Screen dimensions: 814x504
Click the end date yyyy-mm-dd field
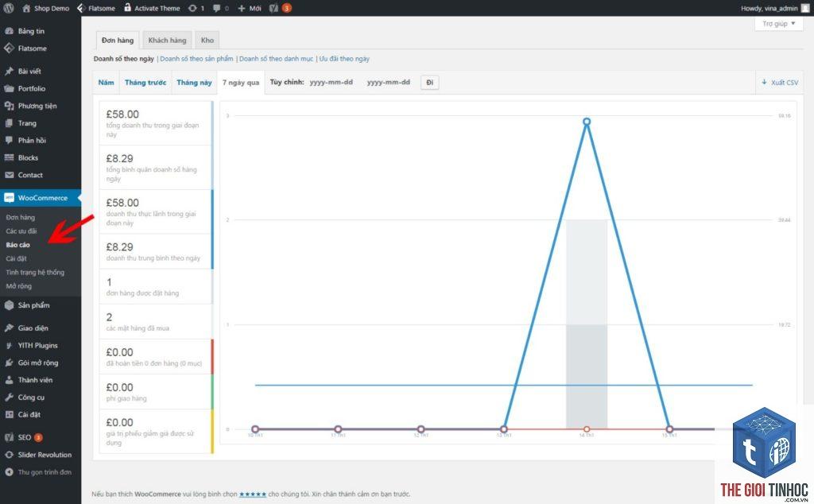click(x=389, y=82)
